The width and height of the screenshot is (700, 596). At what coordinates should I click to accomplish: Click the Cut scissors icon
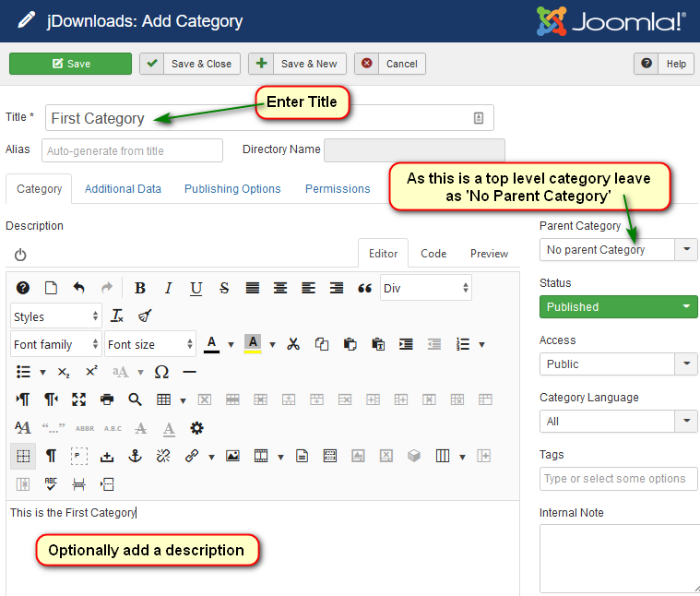tap(293, 344)
